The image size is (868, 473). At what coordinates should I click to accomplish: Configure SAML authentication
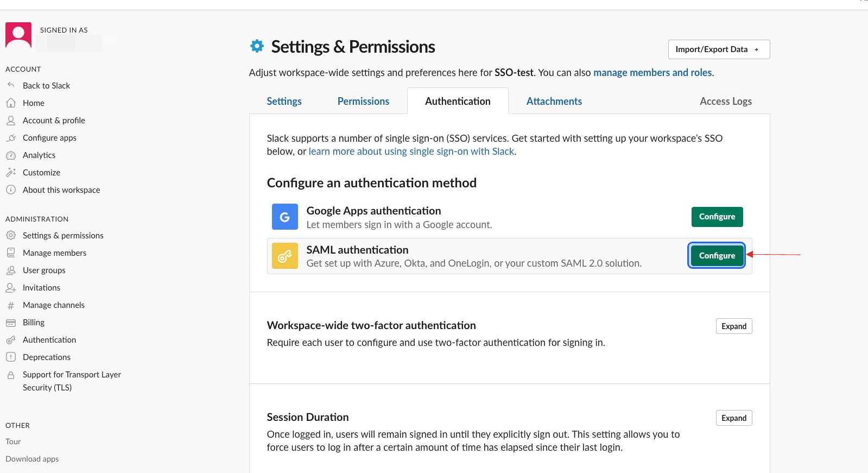pyautogui.click(x=717, y=255)
